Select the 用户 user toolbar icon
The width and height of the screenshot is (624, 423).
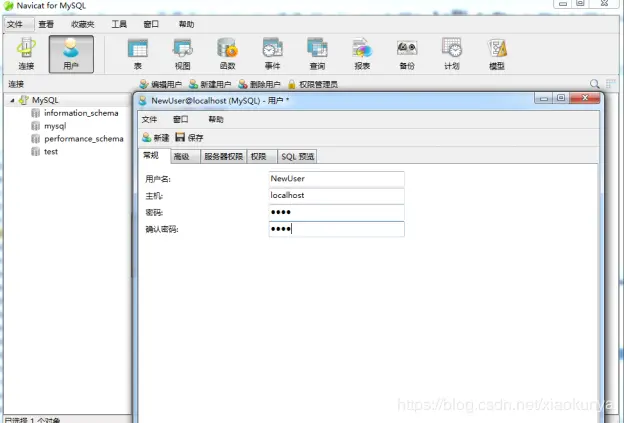pyautogui.click(x=71, y=54)
